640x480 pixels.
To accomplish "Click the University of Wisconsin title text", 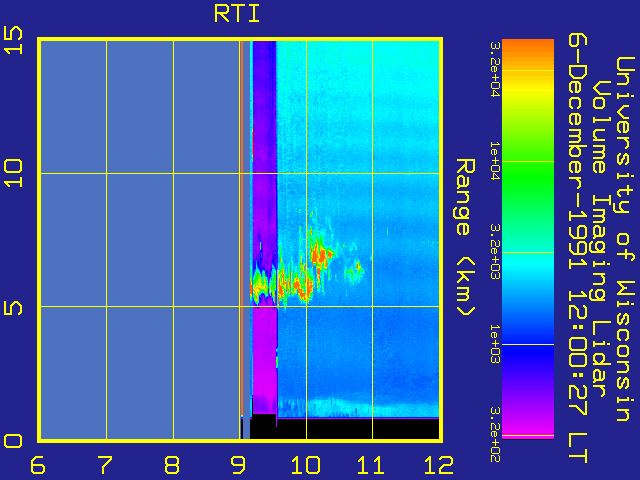I will click(624, 239).
